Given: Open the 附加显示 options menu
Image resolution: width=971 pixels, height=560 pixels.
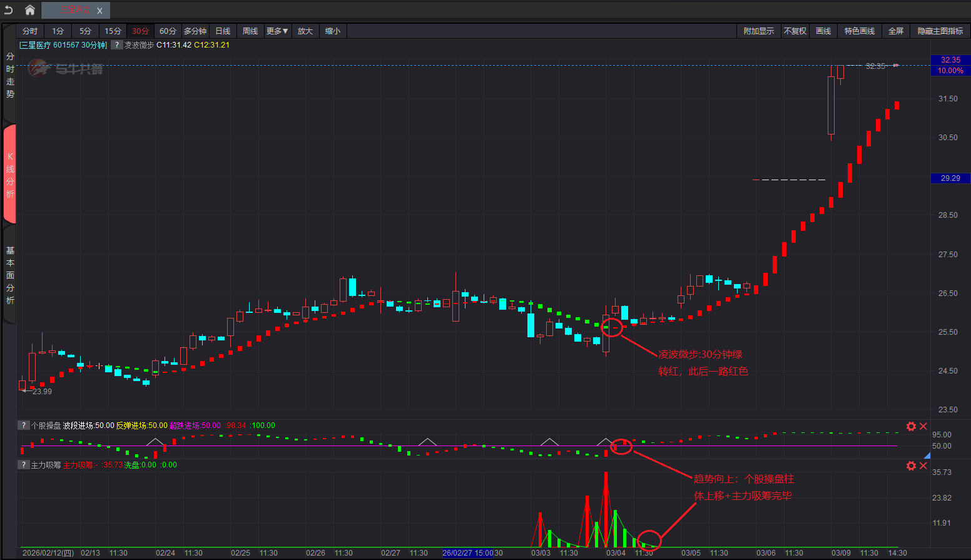Looking at the screenshot, I should click(758, 31).
